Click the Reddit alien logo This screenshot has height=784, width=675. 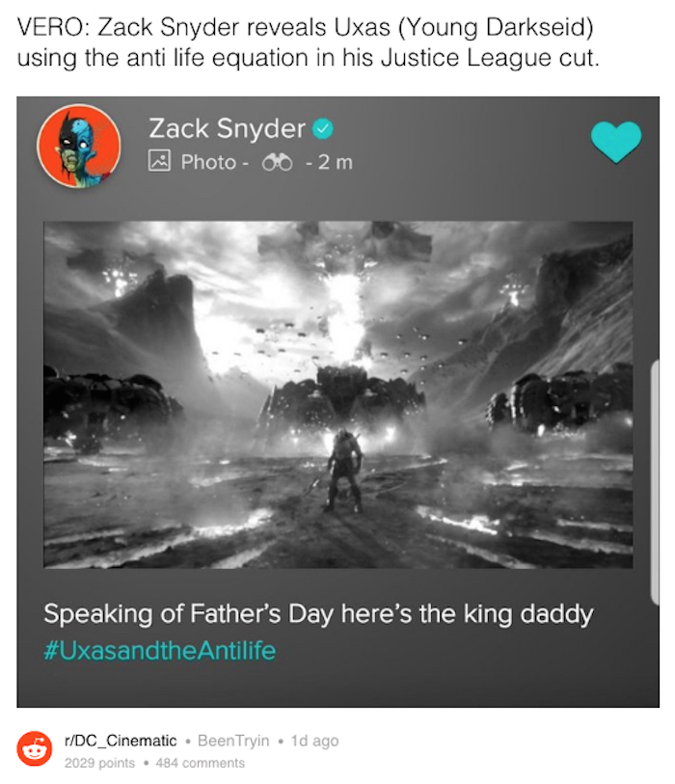(x=35, y=749)
